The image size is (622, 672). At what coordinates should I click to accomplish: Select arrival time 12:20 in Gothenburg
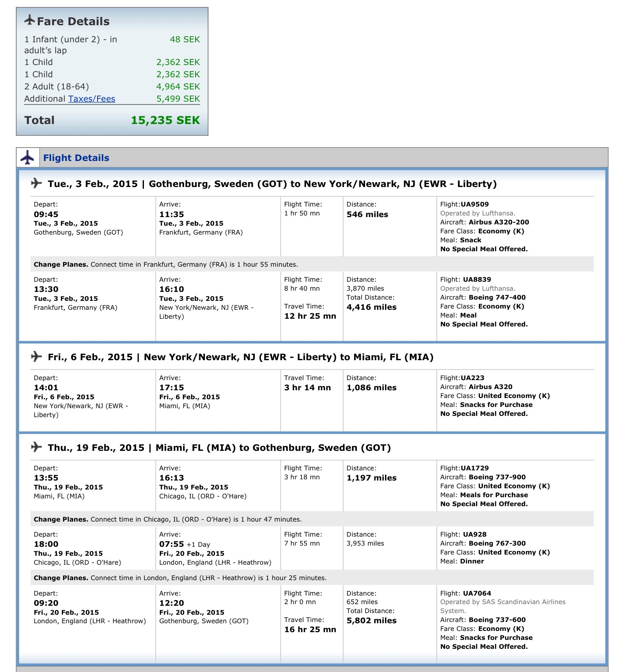(x=172, y=603)
